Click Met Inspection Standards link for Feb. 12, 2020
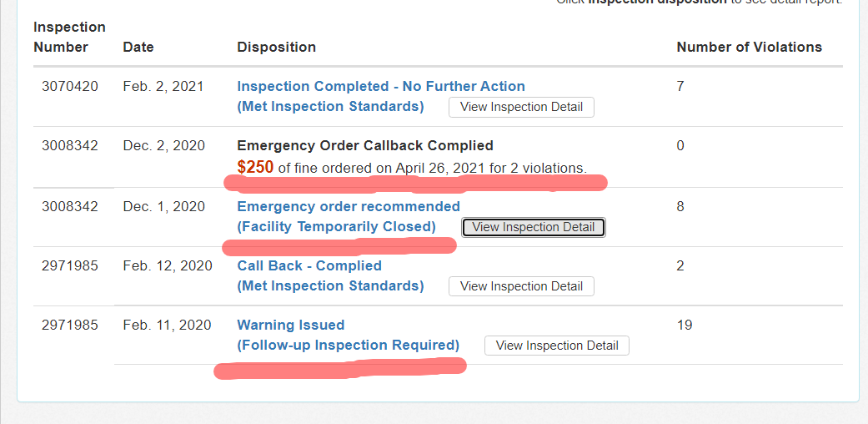The height and width of the screenshot is (424, 868). [330, 285]
